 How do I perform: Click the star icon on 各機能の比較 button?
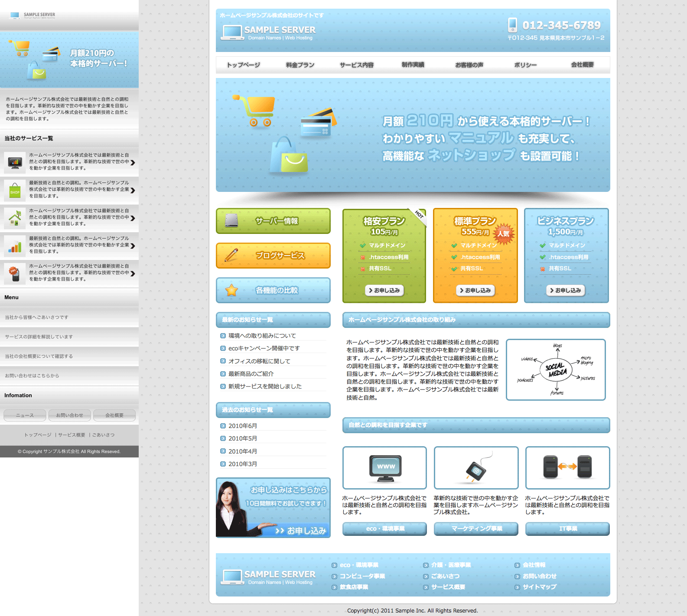pyautogui.click(x=231, y=290)
